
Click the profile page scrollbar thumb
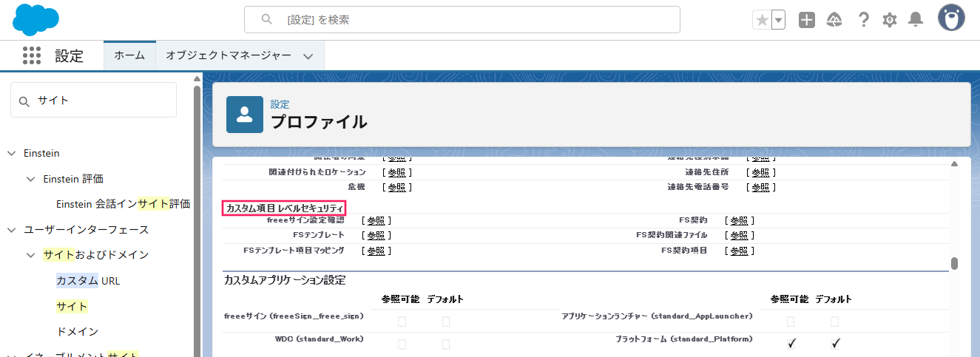pos(955,263)
